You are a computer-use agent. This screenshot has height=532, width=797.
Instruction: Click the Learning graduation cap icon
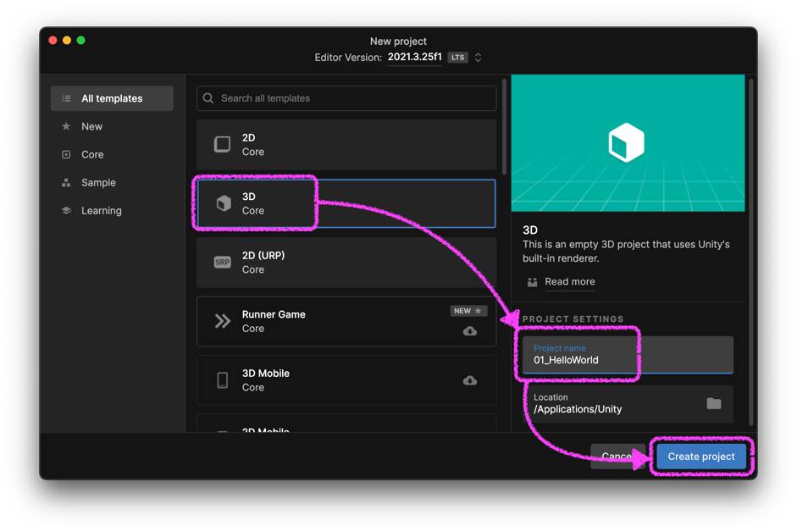(x=66, y=210)
